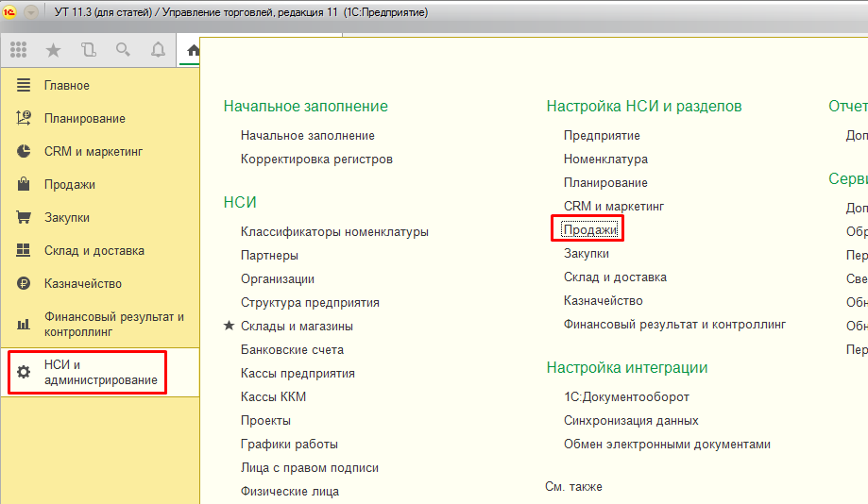
Task: Click the shopping cart Закупки sidebar icon
Action: (24, 217)
